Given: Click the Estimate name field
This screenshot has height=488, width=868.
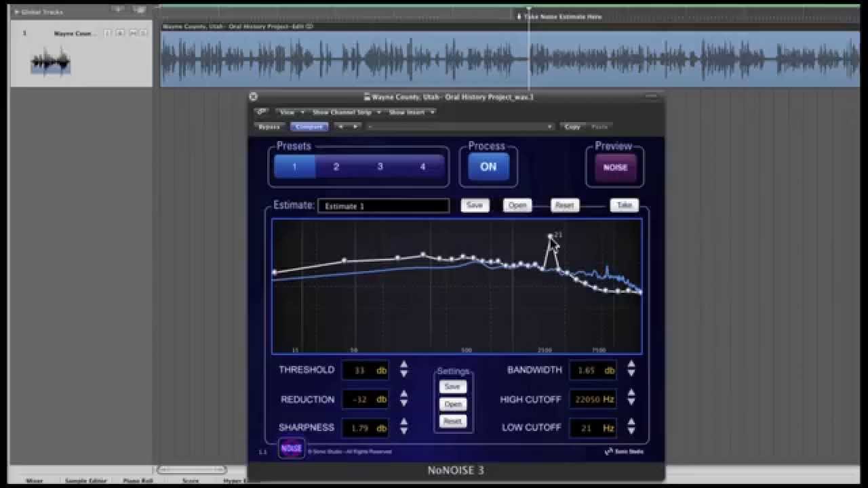Looking at the screenshot, I should click(383, 206).
